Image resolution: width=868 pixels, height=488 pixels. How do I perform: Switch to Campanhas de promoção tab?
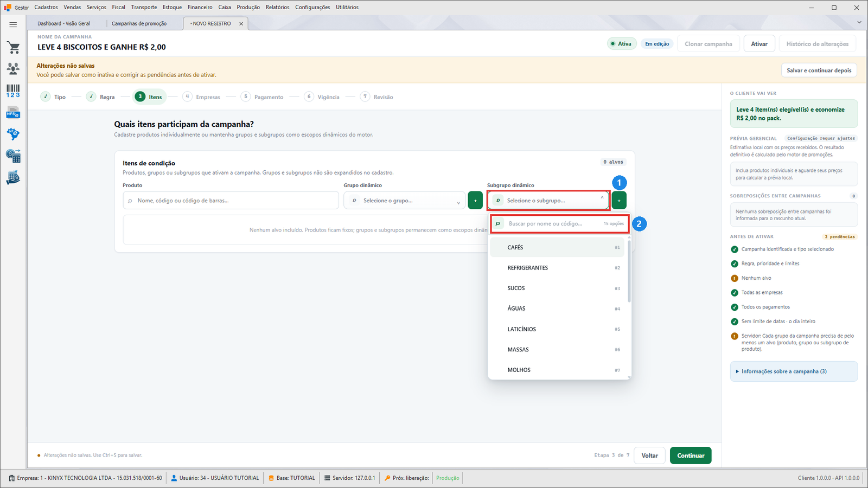tap(139, 24)
